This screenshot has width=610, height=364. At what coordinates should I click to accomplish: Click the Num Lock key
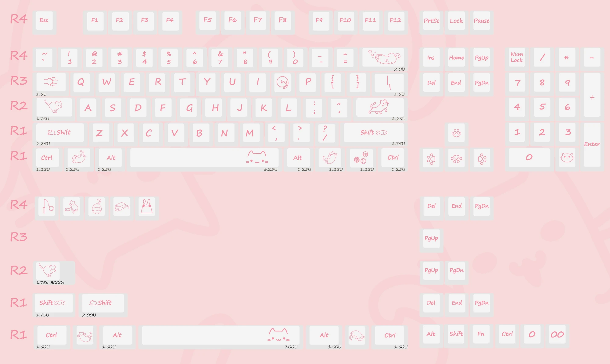tap(517, 57)
